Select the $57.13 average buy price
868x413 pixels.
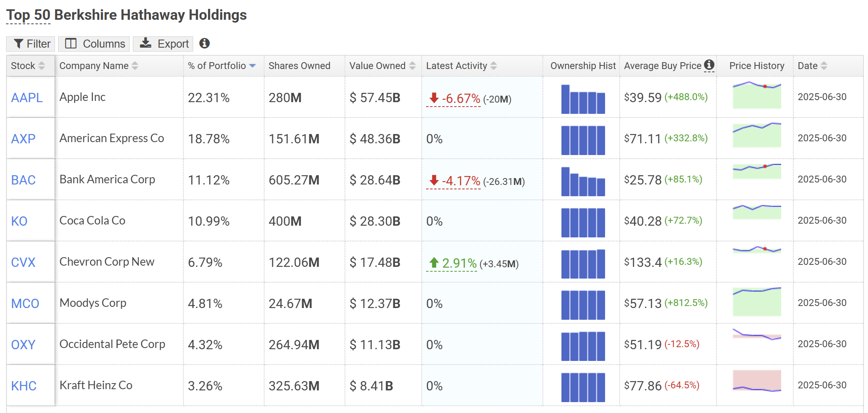643,303
